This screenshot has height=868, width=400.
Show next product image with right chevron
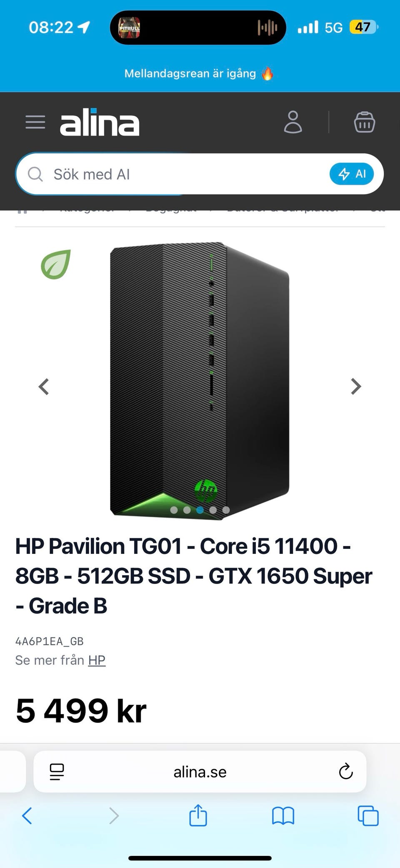click(x=356, y=387)
